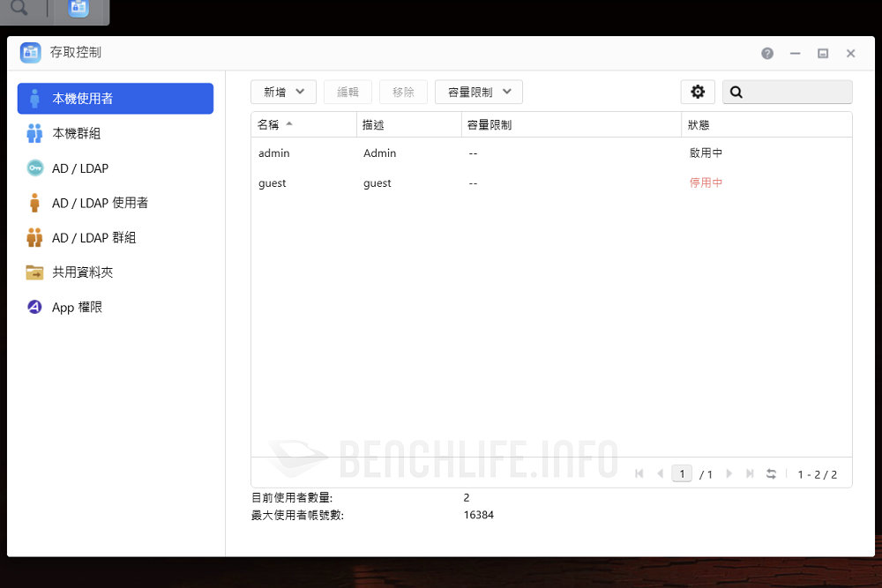This screenshot has width=882, height=588.
Task: Go to the previous page arrow
Action: 660,474
